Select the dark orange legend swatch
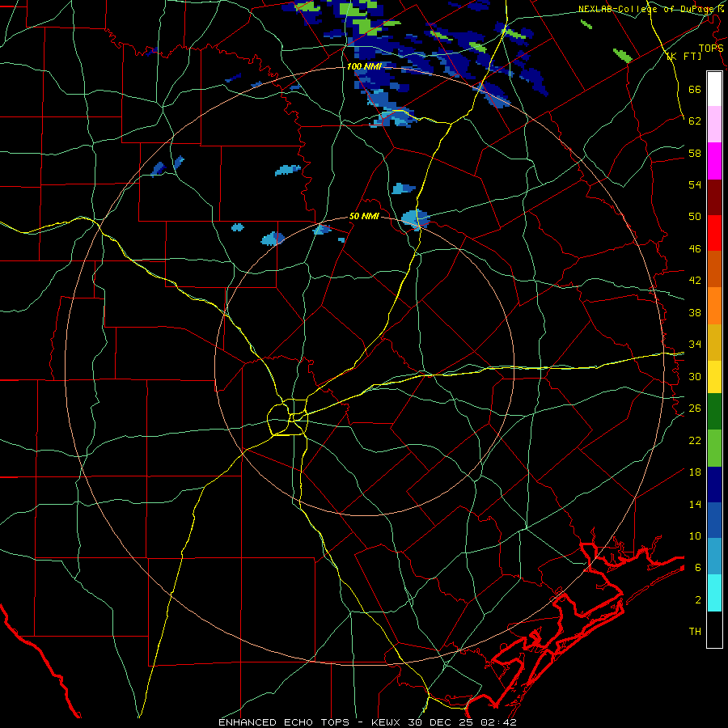 click(714, 269)
